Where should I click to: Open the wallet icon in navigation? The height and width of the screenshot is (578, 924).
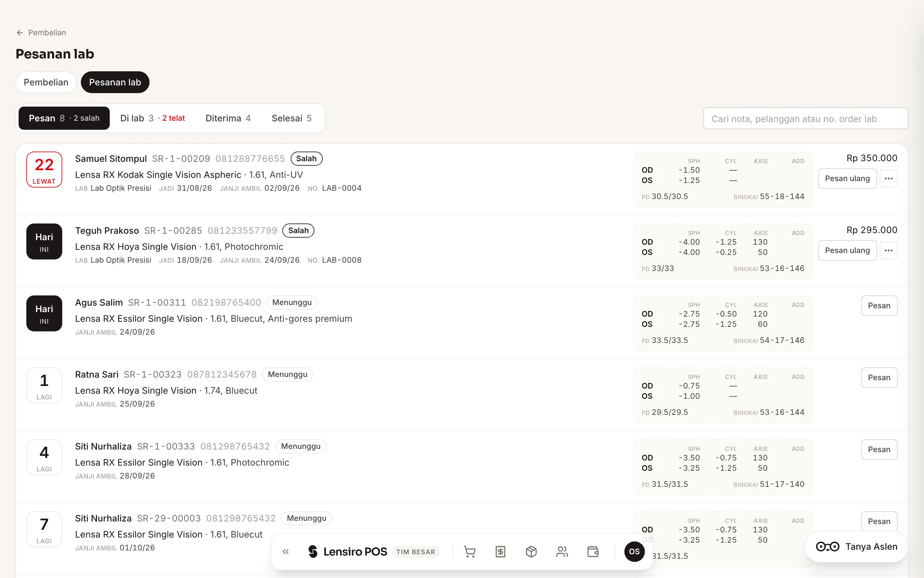(x=593, y=552)
